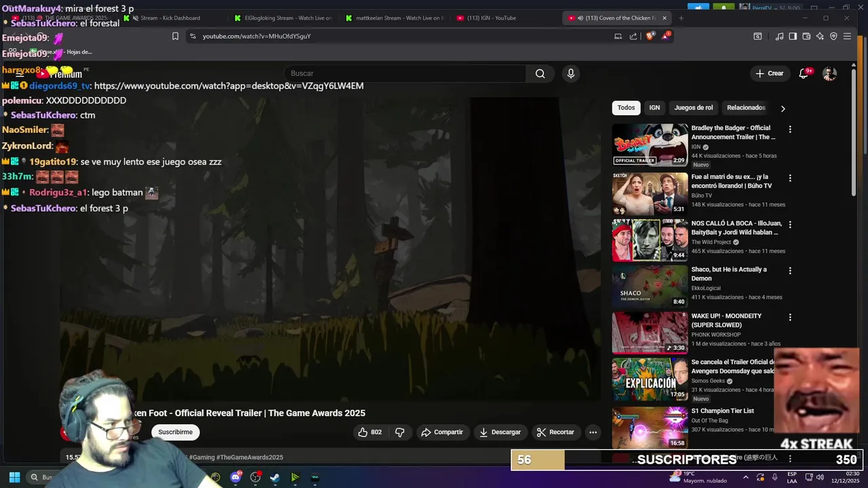Start voice search with the microphone icon
This screenshot has width=868, height=488.
[570, 73]
